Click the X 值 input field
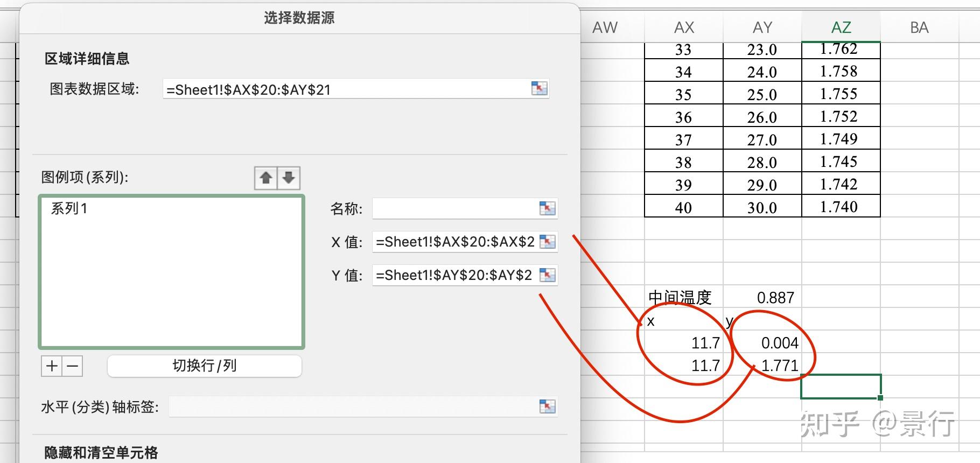Viewport: 980px width, 463px height. [465, 242]
